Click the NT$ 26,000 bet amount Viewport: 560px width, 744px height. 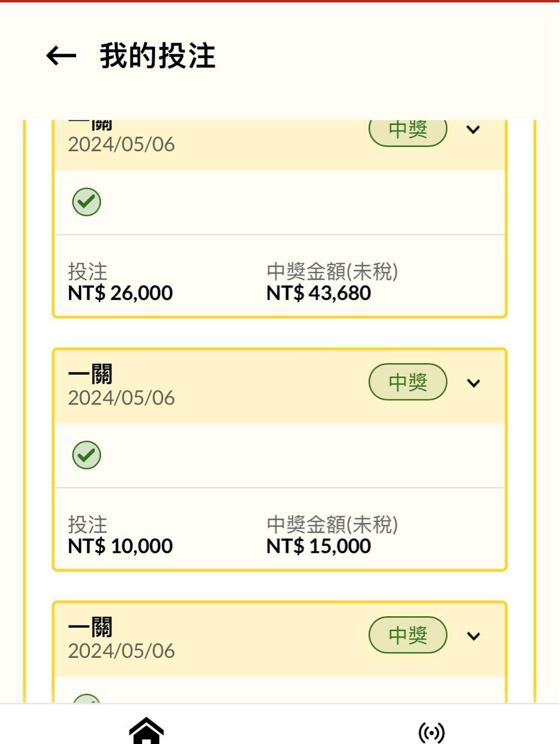click(120, 293)
